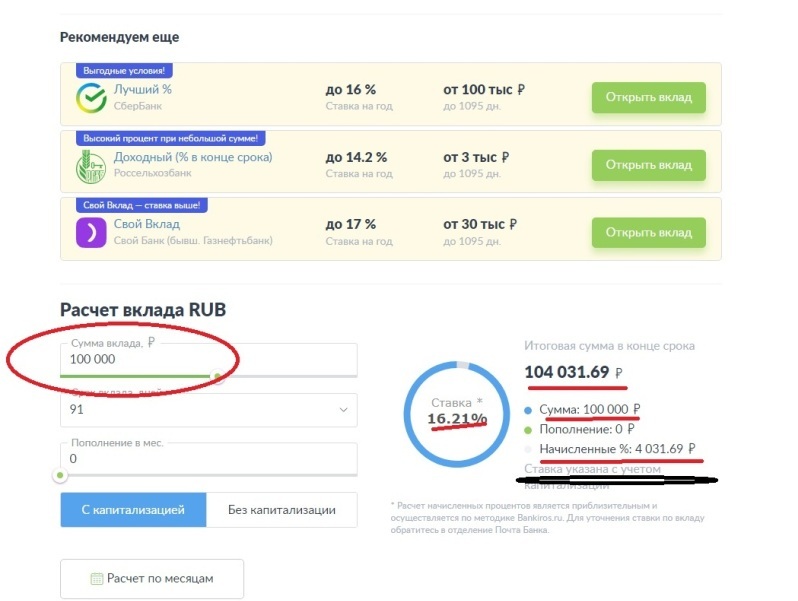
Task: Click Открыть вклад for Свой Банк offer
Action: (648, 233)
